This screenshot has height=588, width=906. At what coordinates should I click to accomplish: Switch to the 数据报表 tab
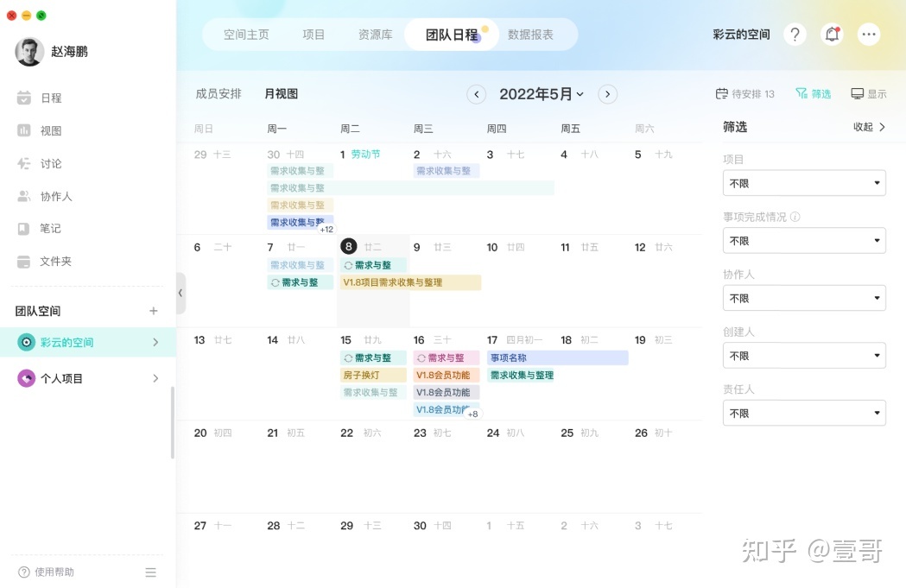530,35
